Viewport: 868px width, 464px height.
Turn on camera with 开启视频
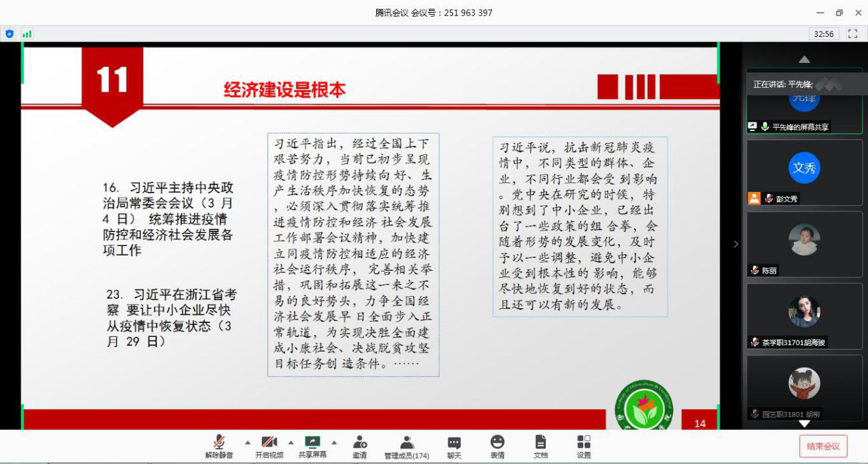click(269, 446)
